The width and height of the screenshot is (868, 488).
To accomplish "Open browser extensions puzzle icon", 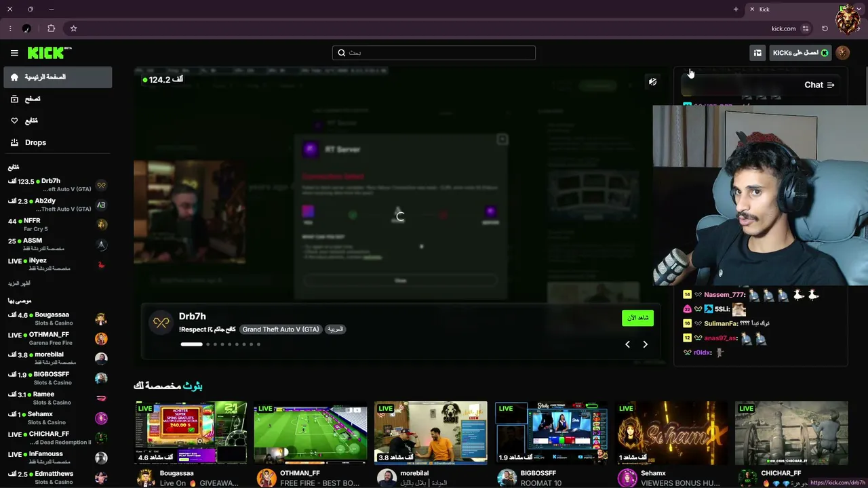I will tap(51, 28).
